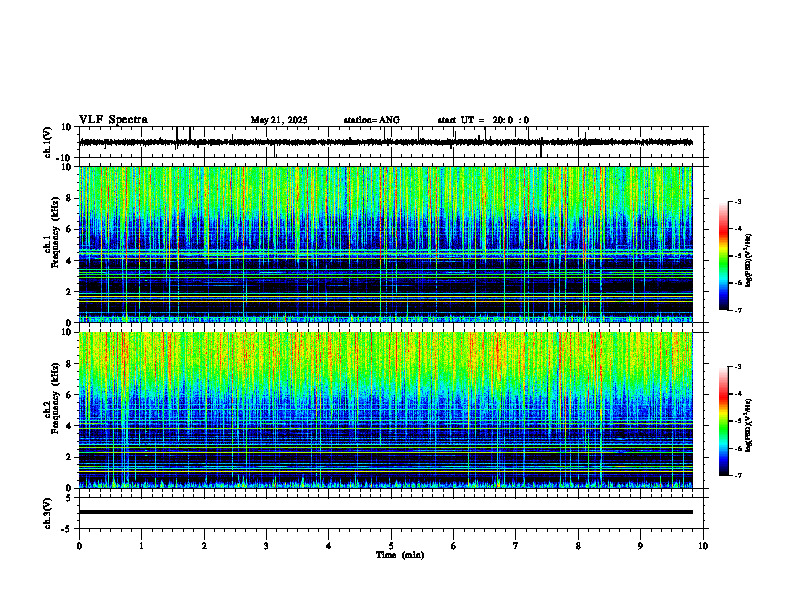Image resolution: width=792 pixels, height=612 pixels.
Task: Click the -7 tick on ch.1 color bar
Action: point(737,310)
